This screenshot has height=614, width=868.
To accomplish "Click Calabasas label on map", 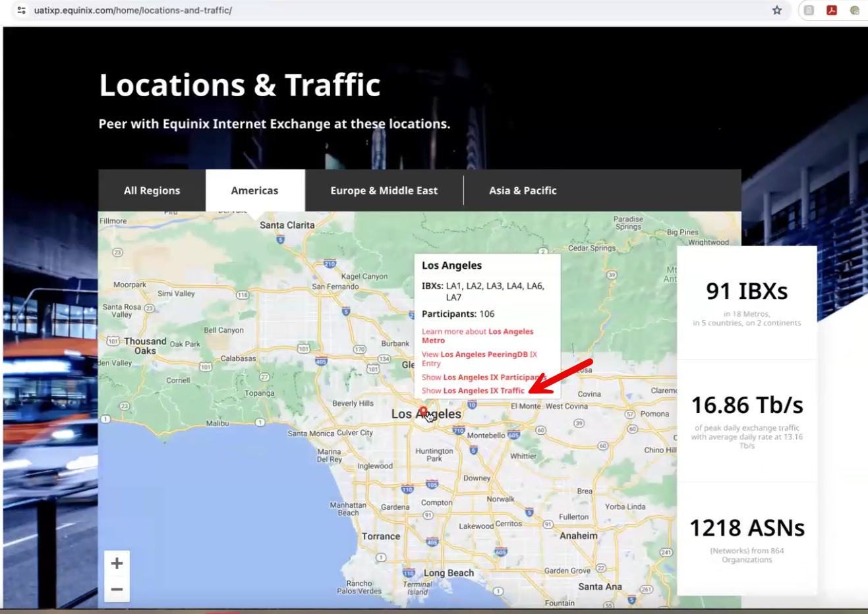I will click(238, 358).
